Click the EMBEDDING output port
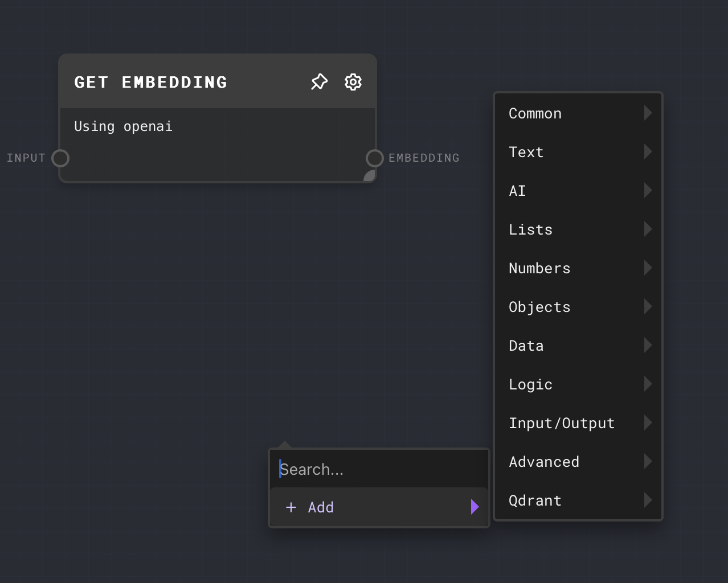 (374, 158)
